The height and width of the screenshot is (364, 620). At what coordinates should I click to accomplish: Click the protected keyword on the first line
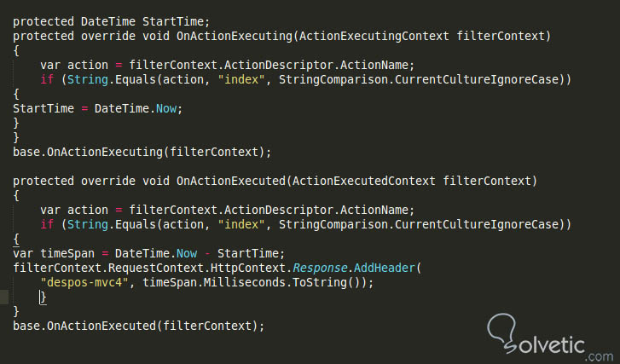pos(43,21)
